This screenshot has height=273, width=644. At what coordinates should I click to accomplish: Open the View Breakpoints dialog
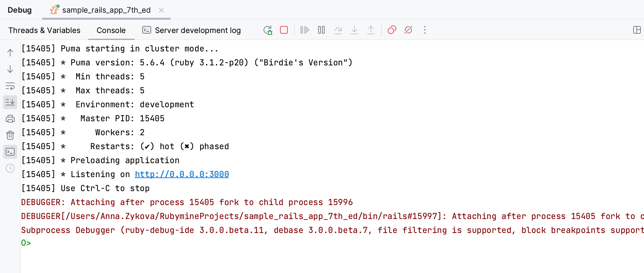point(392,30)
